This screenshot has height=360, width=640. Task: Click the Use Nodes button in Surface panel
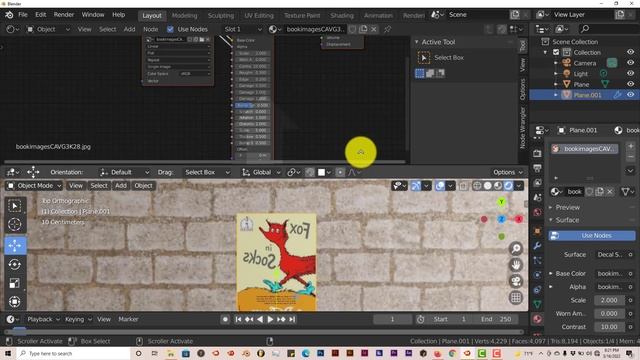(592, 236)
